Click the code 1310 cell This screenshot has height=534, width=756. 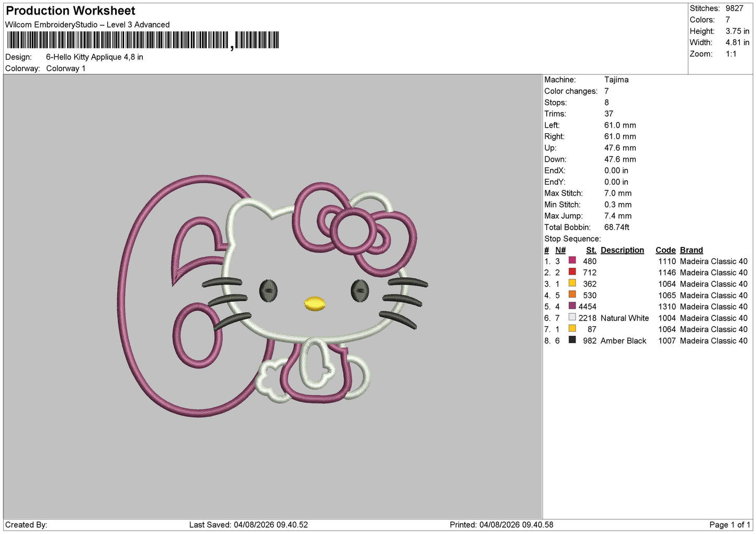[667, 306]
